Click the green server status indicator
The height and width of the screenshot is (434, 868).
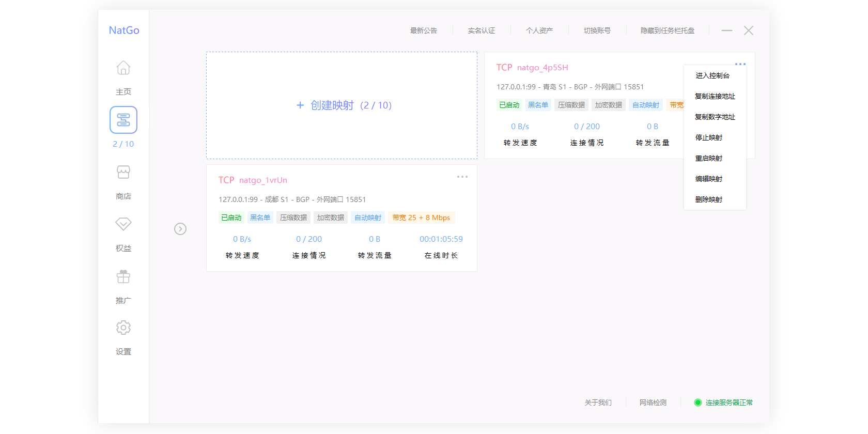click(698, 402)
